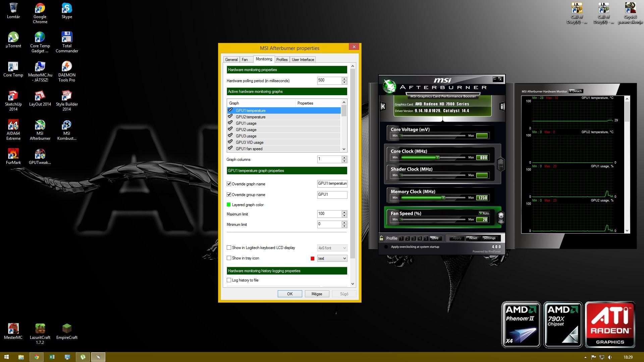This screenshot has height=362, width=644.
Task: Open volume control in system tray
Action: point(610,357)
